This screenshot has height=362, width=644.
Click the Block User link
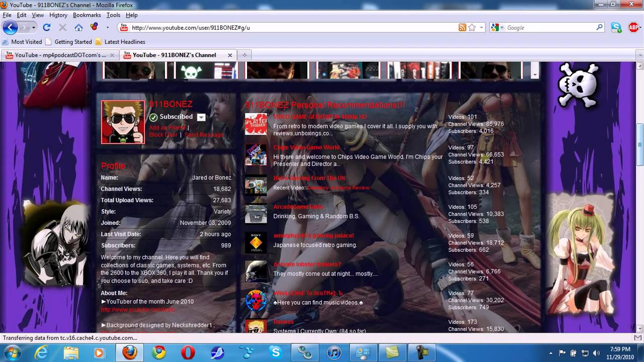click(x=164, y=135)
